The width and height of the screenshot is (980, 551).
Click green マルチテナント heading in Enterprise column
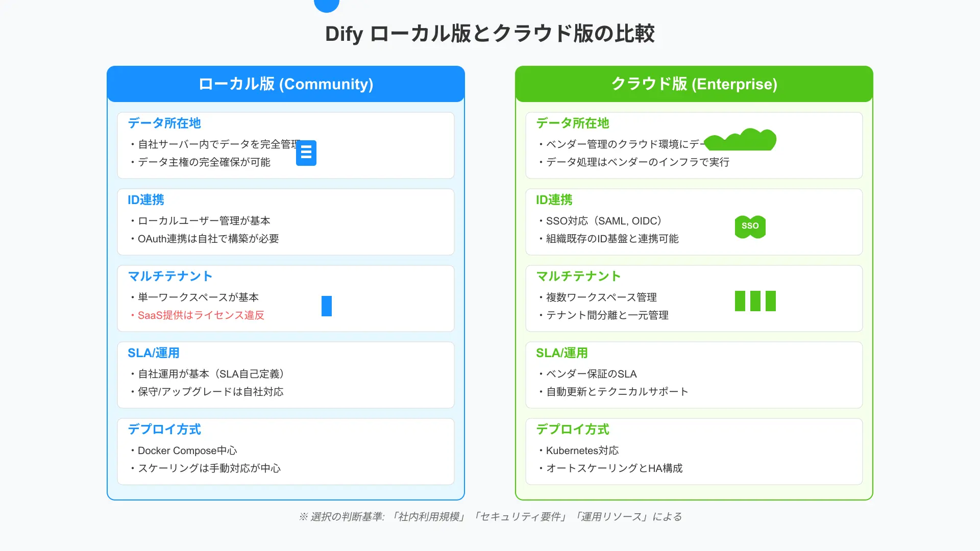click(x=578, y=276)
